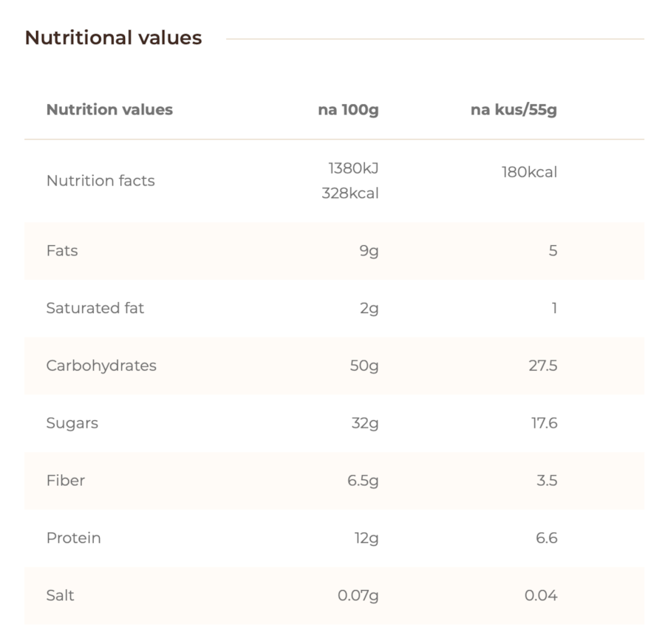Select the 27.5 carbohydrates per piece value

543,366
